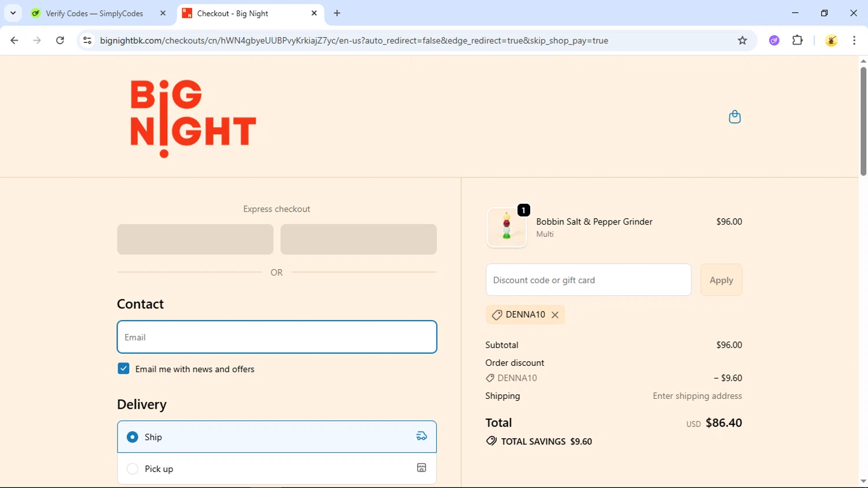Viewport: 868px width, 488px height.
Task: View site information icon in address bar
Action: click(87, 41)
